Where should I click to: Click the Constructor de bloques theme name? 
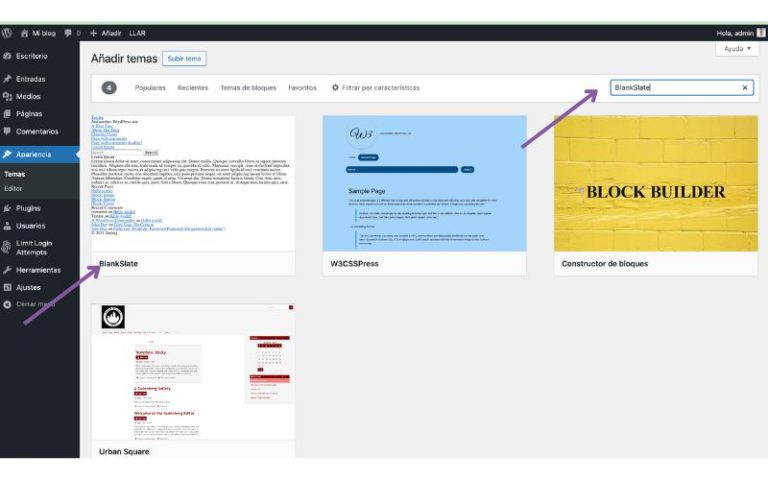[604, 264]
